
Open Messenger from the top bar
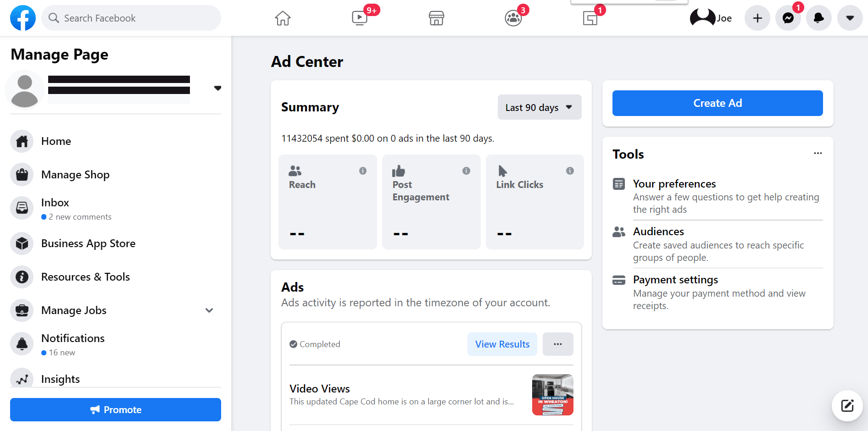coord(788,18)
